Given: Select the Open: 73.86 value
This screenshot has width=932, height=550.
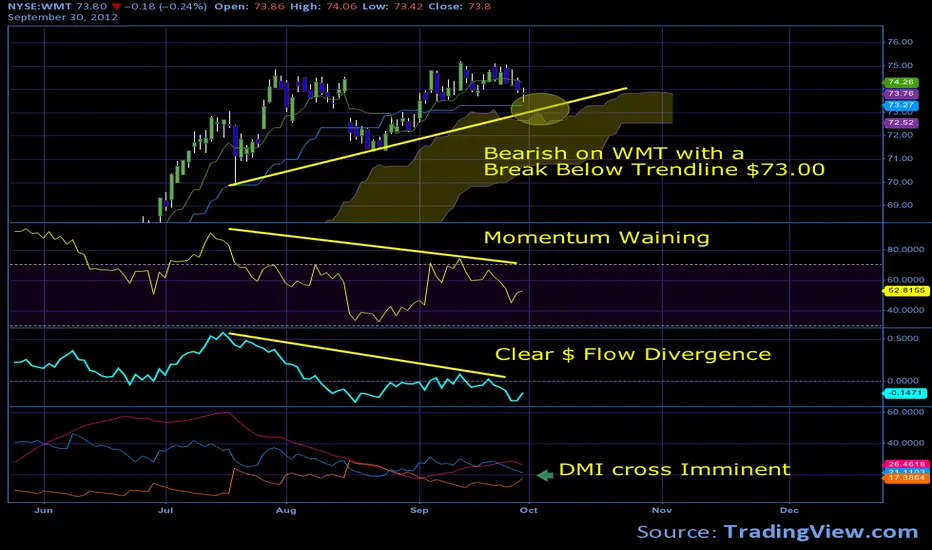Looking at the screenshot, I should (x=252, y=7).
